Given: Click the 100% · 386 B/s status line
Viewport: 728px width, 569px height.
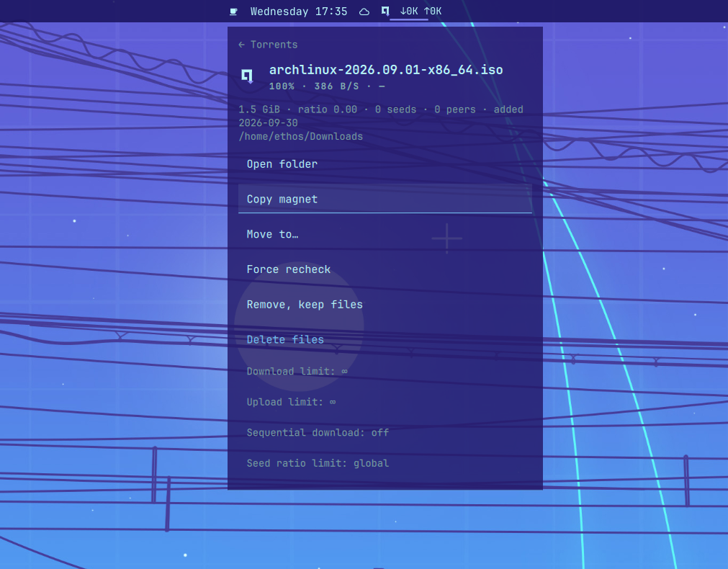Looking at the screenshot, I should pyautogui.click(x=327, y=86).
